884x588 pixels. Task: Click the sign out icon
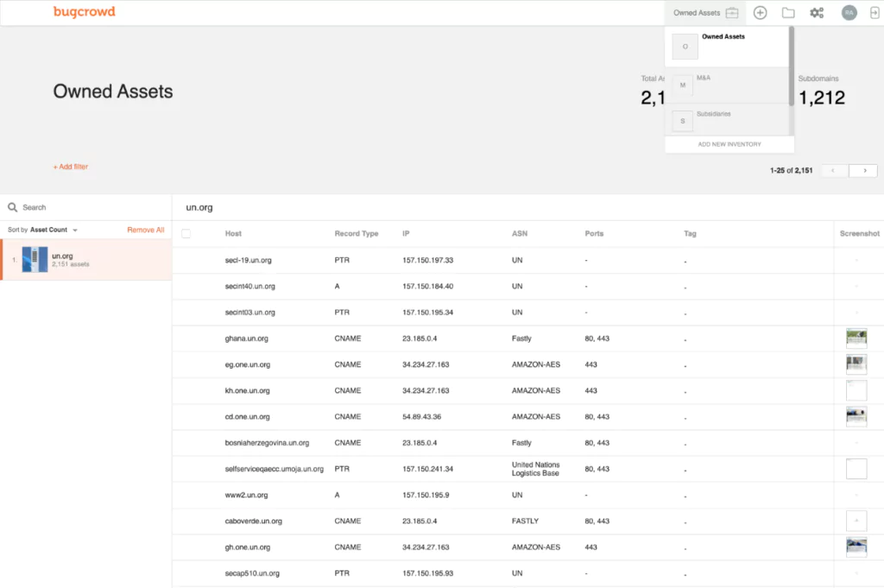click(875, 12)
